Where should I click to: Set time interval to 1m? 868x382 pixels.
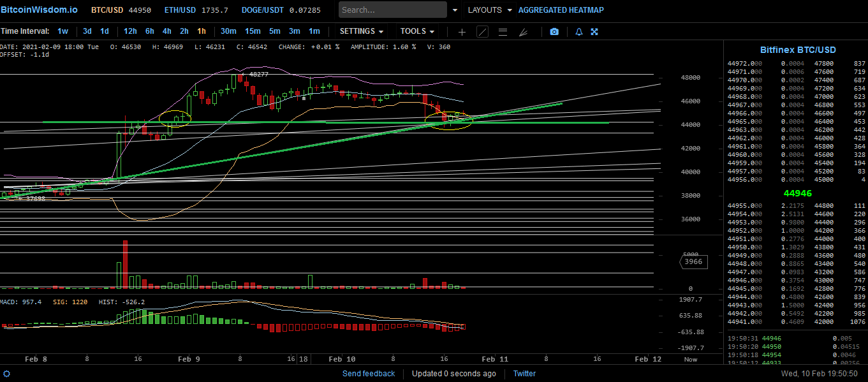tap(314, 31)
